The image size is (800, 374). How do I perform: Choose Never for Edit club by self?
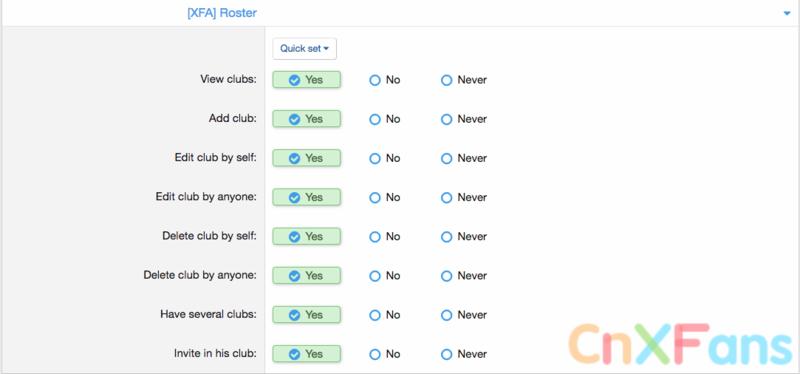[x=464, y=159]
